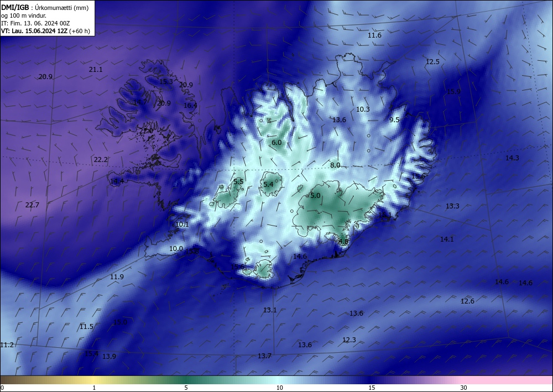Image resolution: width=553 pixels, height=392 pixels.
Task: Click the 12.5 value in the northeast
Action: pyautogui.click(x=433, y=62)
